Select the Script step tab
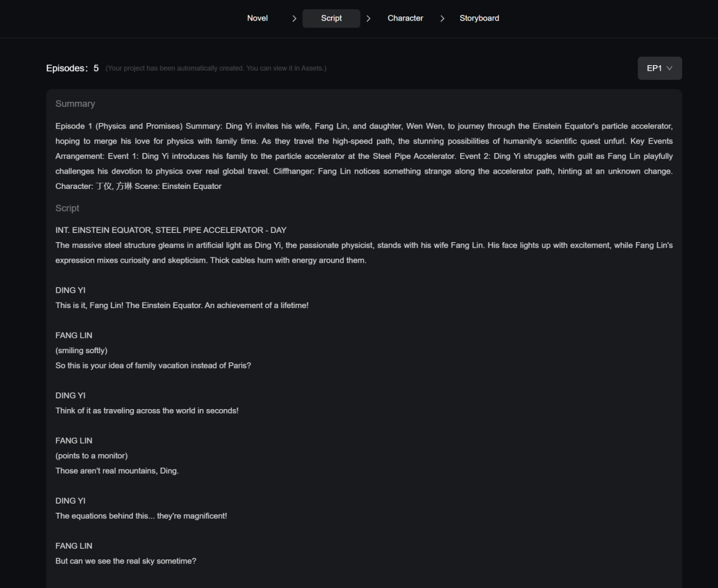Viewport: 718px width, 588px height. click(x=331, y=19)
